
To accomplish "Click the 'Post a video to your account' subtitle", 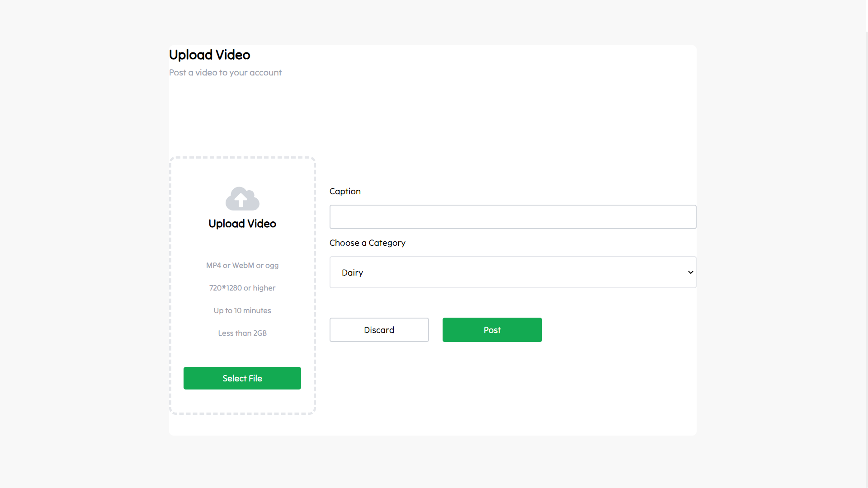I will 225,72.
